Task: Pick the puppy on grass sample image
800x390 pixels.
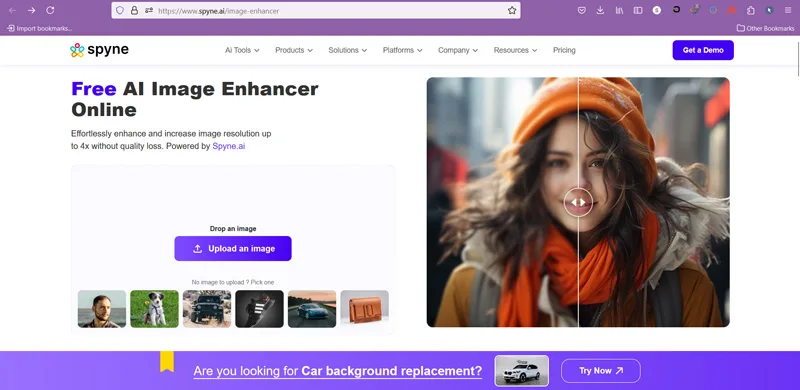Action: [x=154, y=309]
